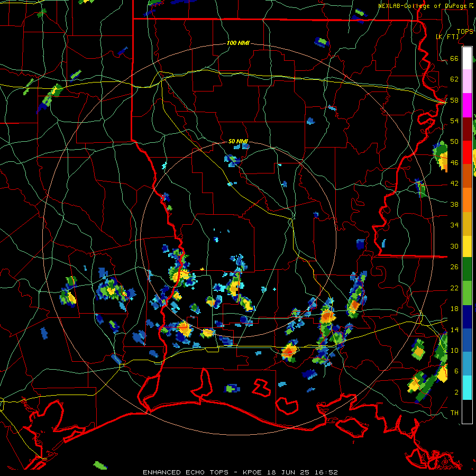
Task: Click the 58 legend value
Action: pos(454,100)
